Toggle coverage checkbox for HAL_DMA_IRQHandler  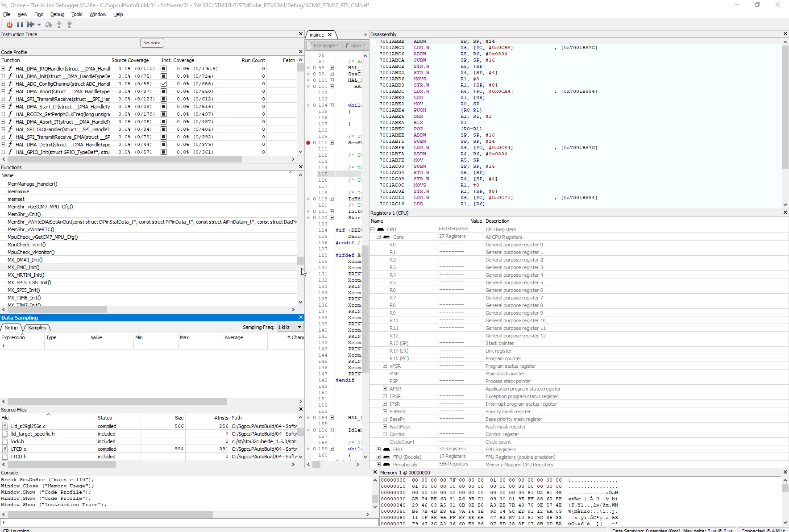tap(164, 69)
